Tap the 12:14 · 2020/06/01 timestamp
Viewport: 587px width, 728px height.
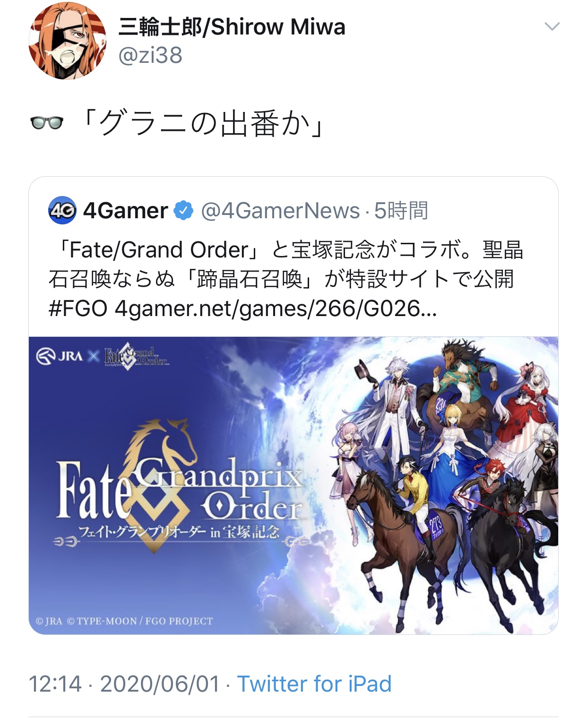click(x=124, y=684)
